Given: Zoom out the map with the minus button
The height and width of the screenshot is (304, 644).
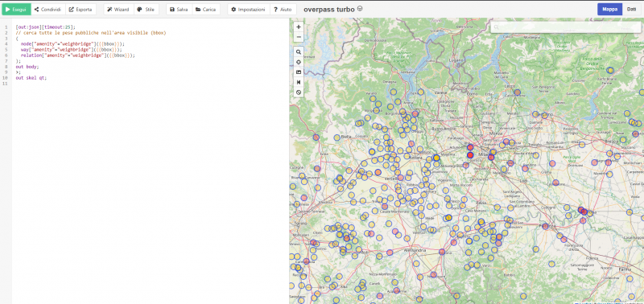Looking at the screenshot, I should point(299,37).
